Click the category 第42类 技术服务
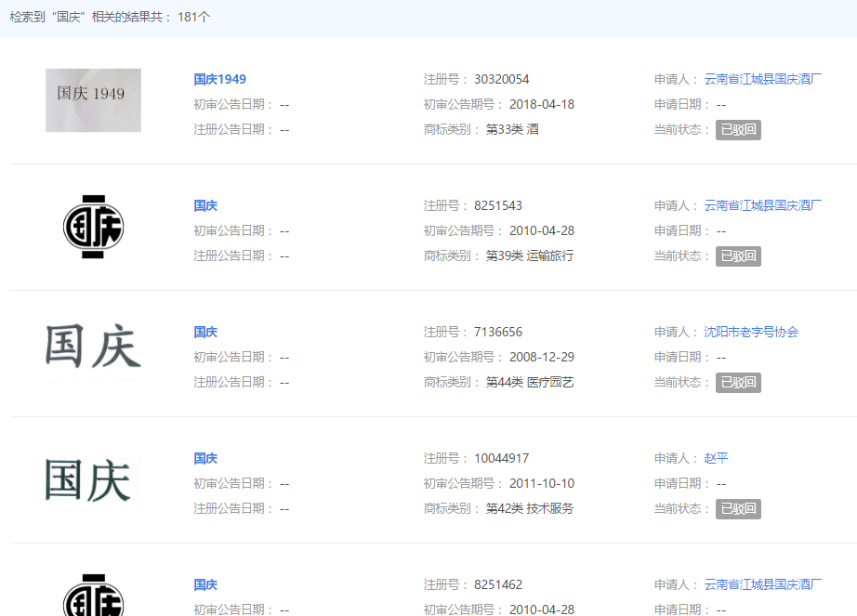Screen dimensions: 857x616 [x=530, y=509]
